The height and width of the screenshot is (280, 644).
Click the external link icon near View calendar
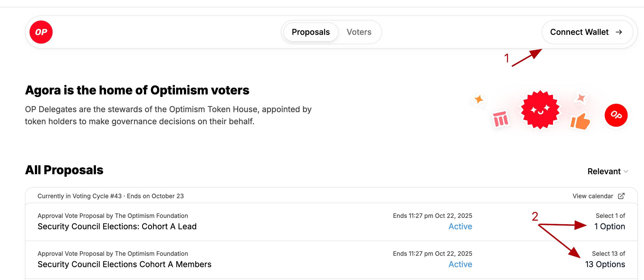click(621, 196)
